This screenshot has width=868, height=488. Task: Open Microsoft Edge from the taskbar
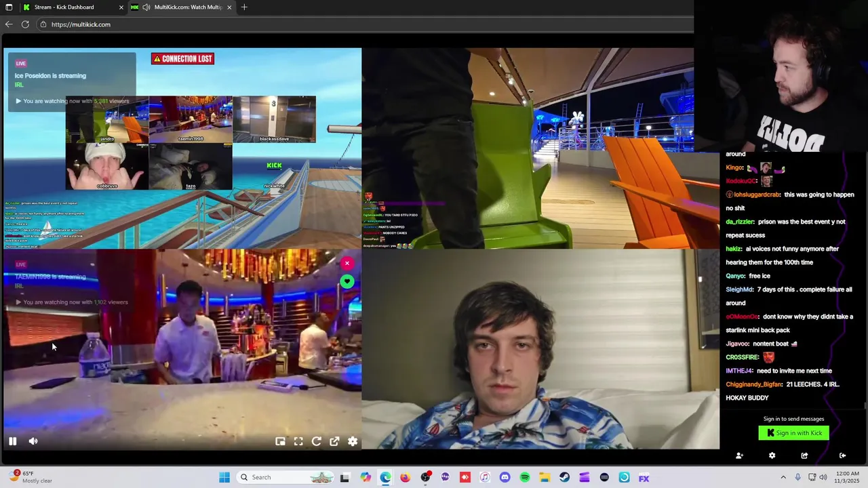(x=385, y=477)
